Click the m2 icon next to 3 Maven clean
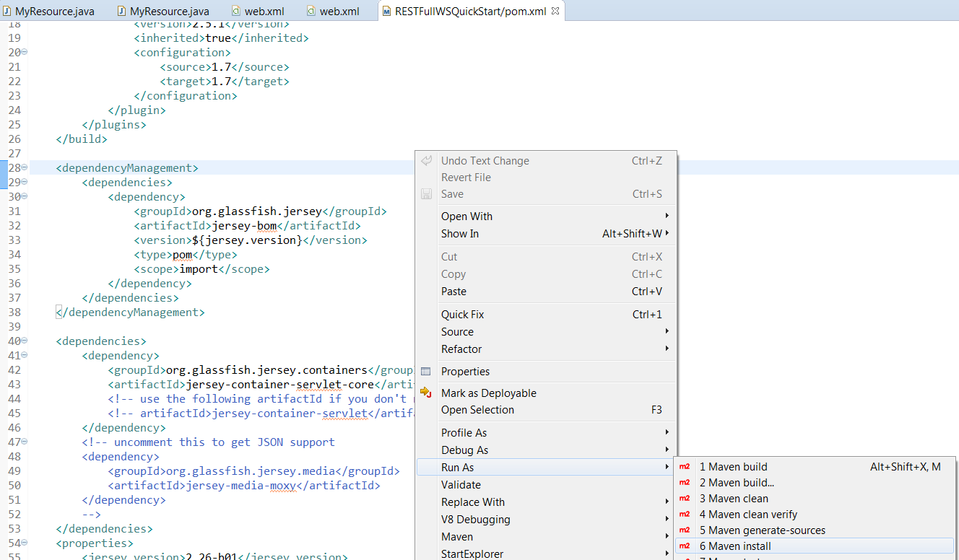This screenshot has height=560, width=959. tap(685, 499)
